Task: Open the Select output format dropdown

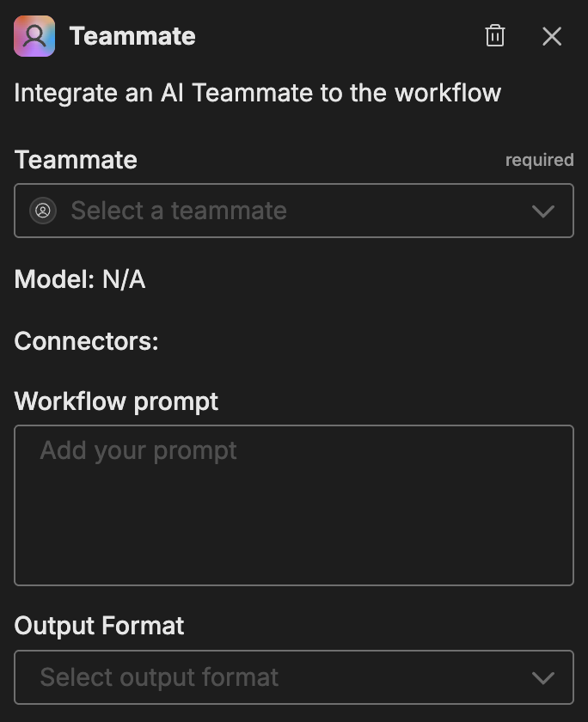Action: [x=294, y=677]
